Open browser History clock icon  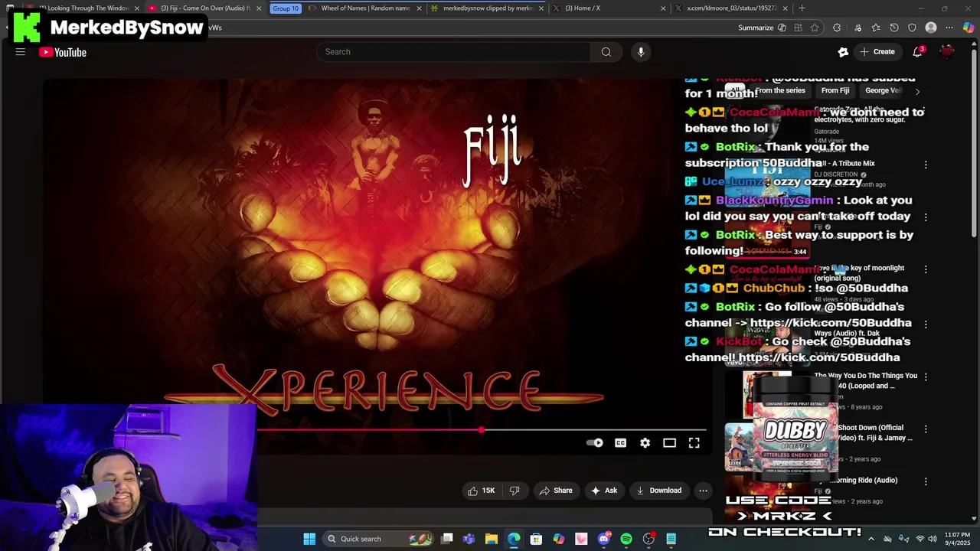click(894, 28)
